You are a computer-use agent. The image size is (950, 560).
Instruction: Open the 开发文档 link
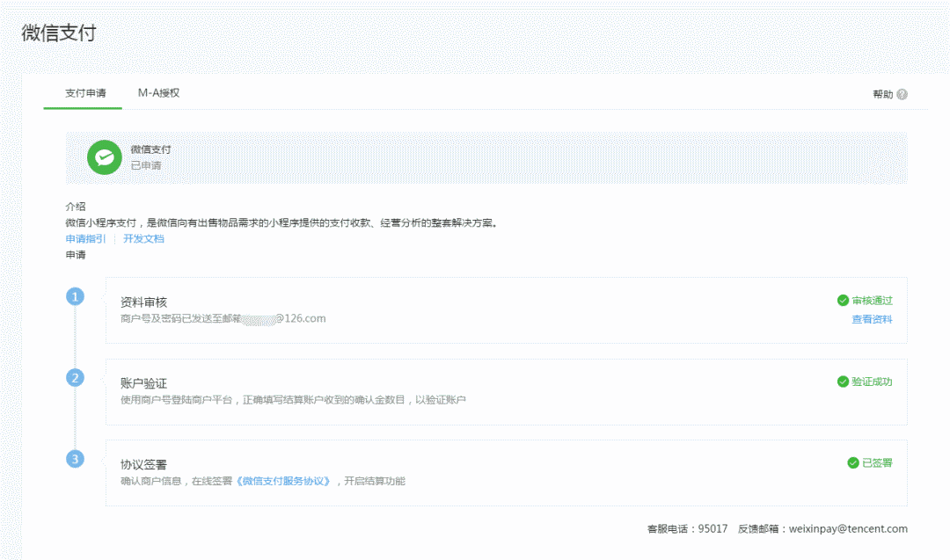143,238
